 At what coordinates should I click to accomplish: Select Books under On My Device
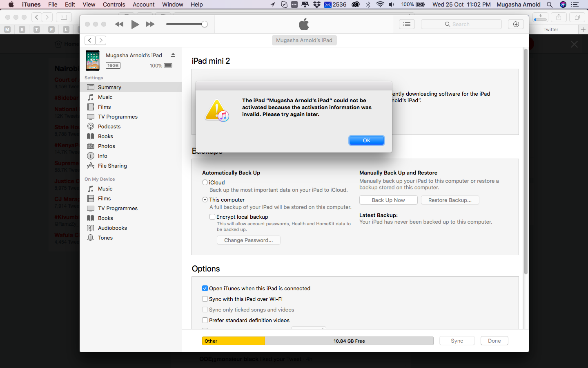[131, 218]
